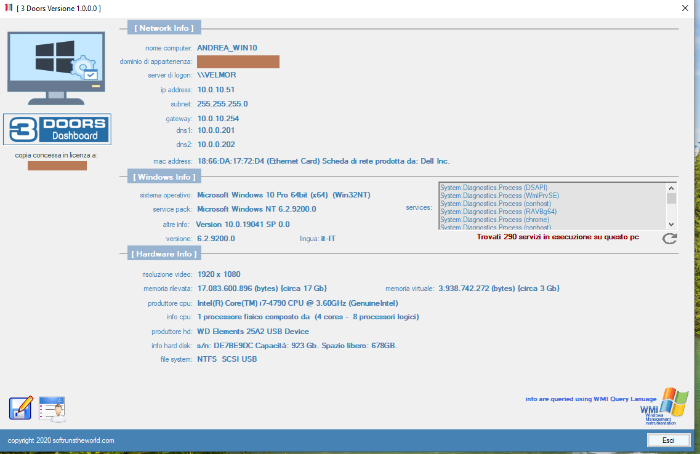Click service pack Windows NT 6.2.9200.0
The image size is (700, 454).
tap(256, 209)
